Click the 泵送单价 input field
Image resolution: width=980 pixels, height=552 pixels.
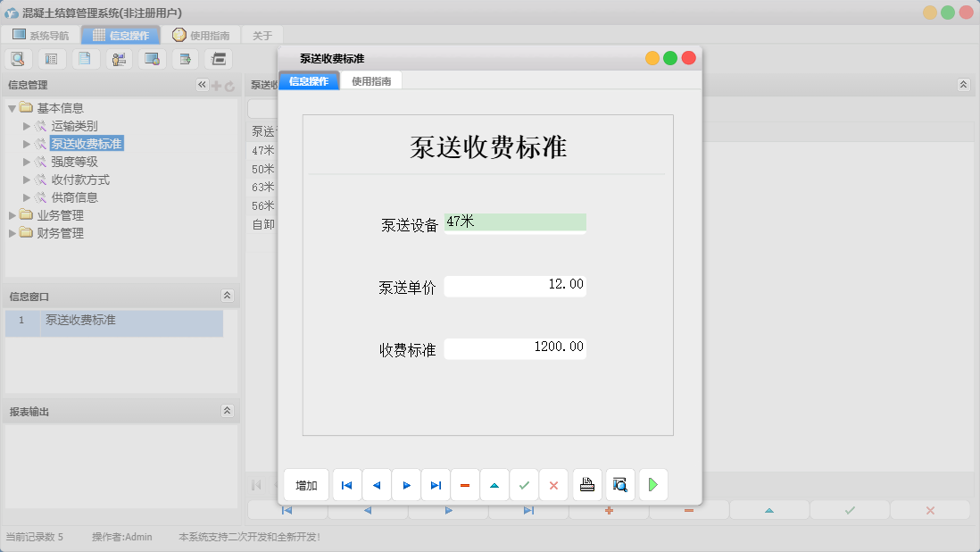click(x=515, y=285)
